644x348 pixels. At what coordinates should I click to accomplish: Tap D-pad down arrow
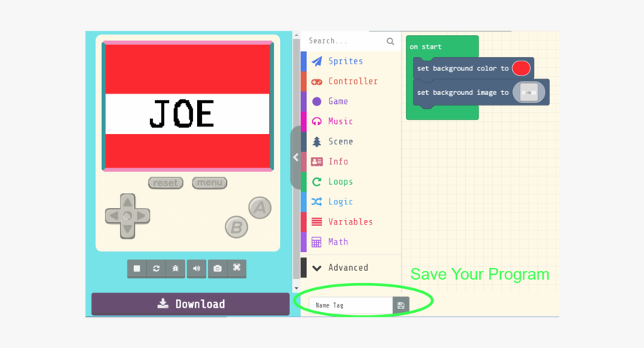tap(128, 230)
